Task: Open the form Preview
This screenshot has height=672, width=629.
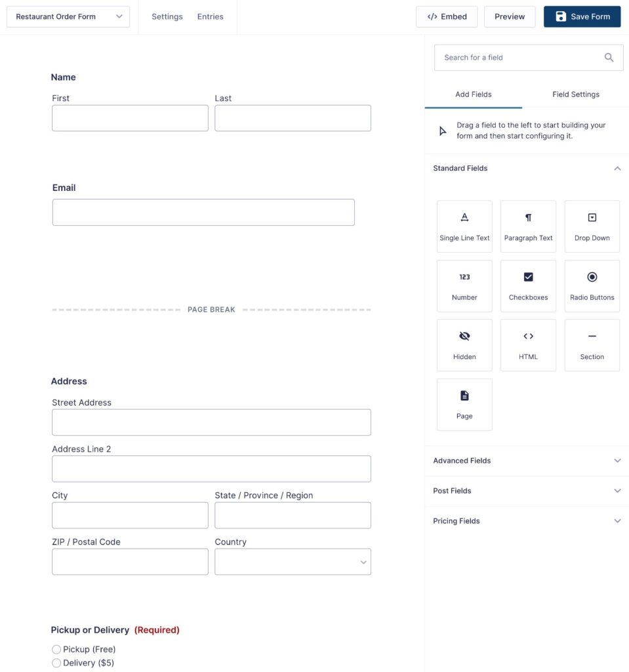Action: [510, 16]
